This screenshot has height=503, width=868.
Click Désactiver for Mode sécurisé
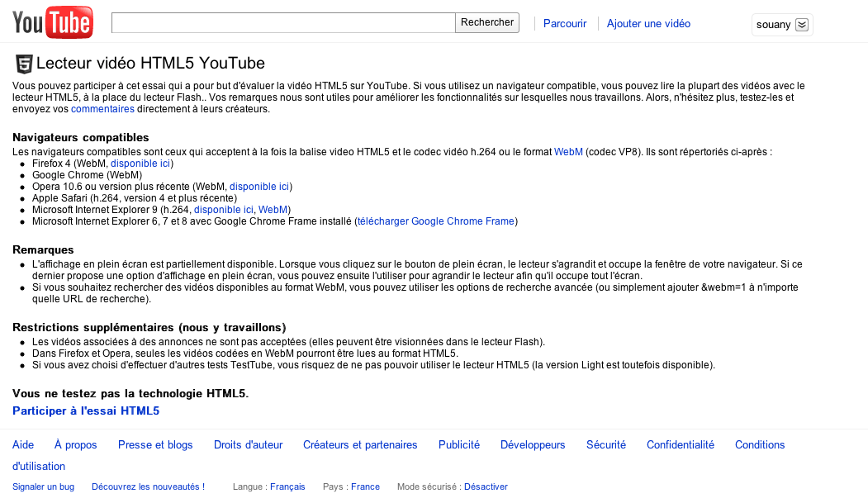pyautogui.click(x=486, y=487)
